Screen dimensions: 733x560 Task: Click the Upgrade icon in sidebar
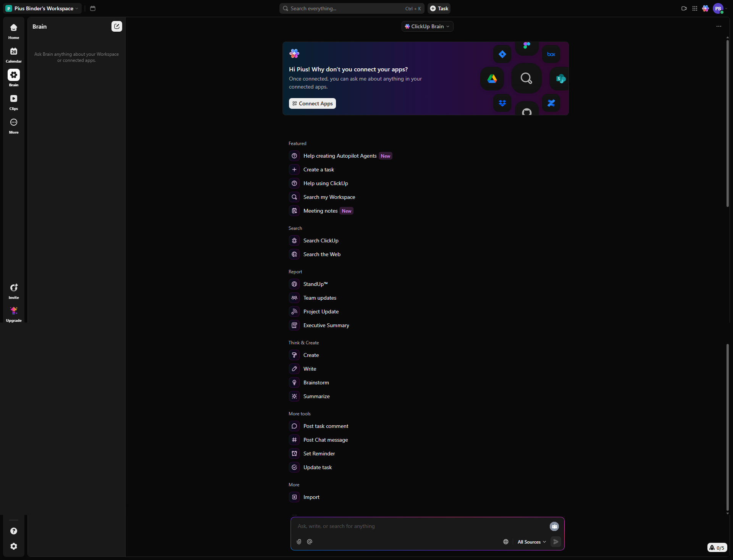pyautogui.click(x=14, y=315)
